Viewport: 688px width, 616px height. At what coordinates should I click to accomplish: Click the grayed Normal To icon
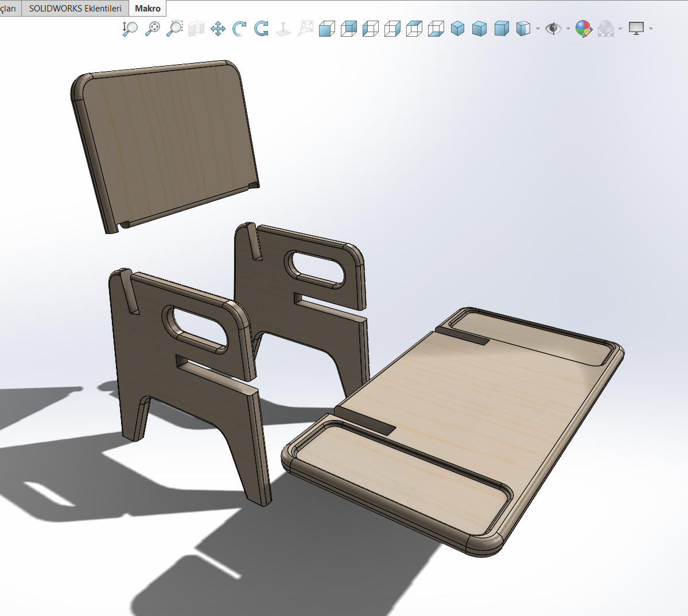(283, 29)
